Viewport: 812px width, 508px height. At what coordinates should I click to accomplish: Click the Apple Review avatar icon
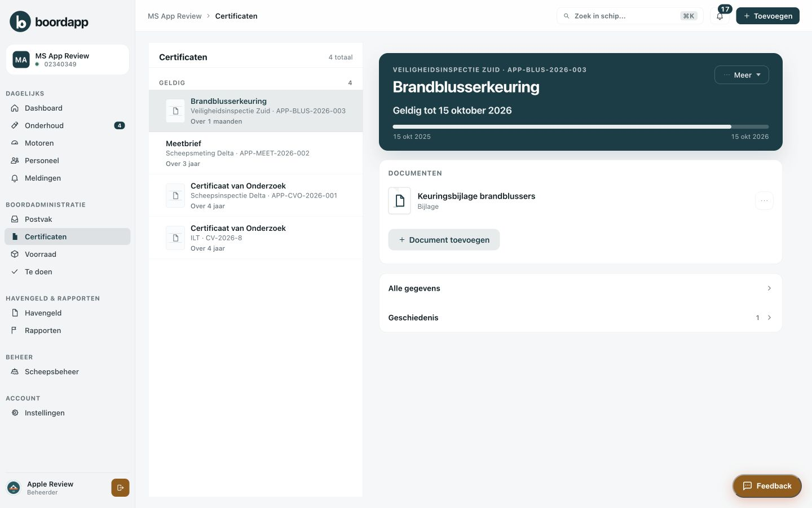(14, 488)
